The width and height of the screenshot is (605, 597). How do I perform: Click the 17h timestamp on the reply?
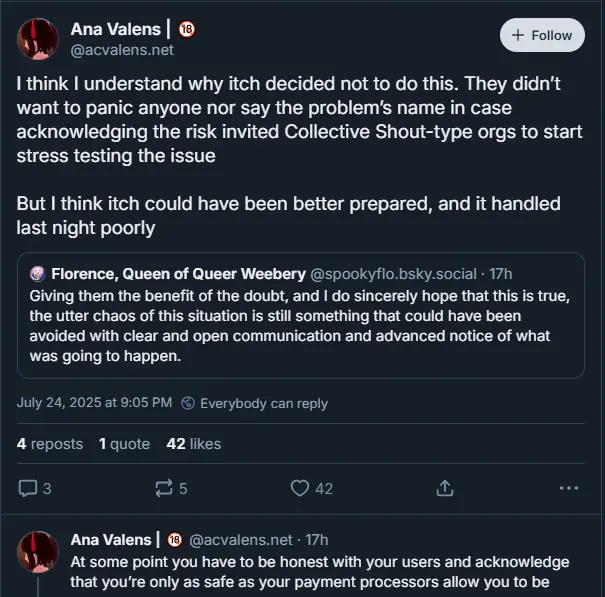[x=317, y=540]
